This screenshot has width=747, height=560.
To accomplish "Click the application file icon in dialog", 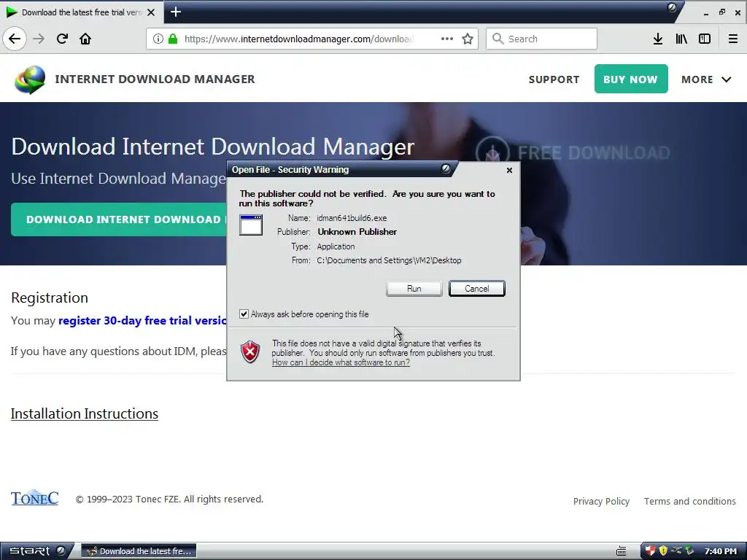I will point(251,225).
